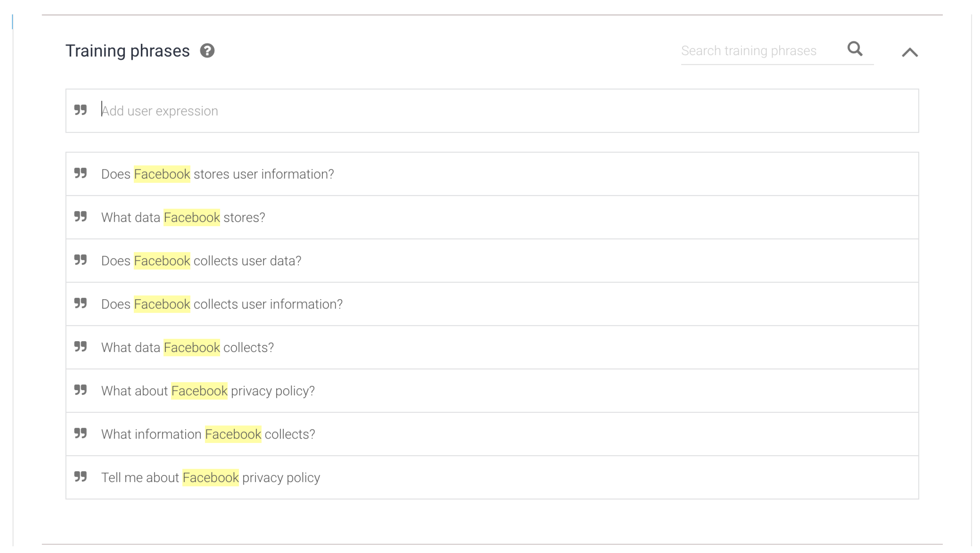Image resolution: width=980 pixels, height=553 pixels.
Task: Click the search magnifier icon
Action: coord(855,49)
